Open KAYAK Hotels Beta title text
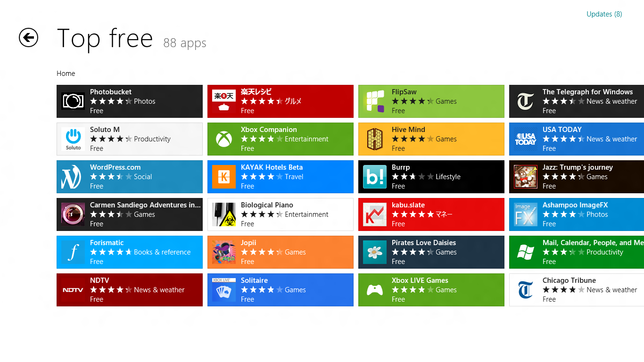The height and width of the screenshot is (362, 644). pos(272,167)
